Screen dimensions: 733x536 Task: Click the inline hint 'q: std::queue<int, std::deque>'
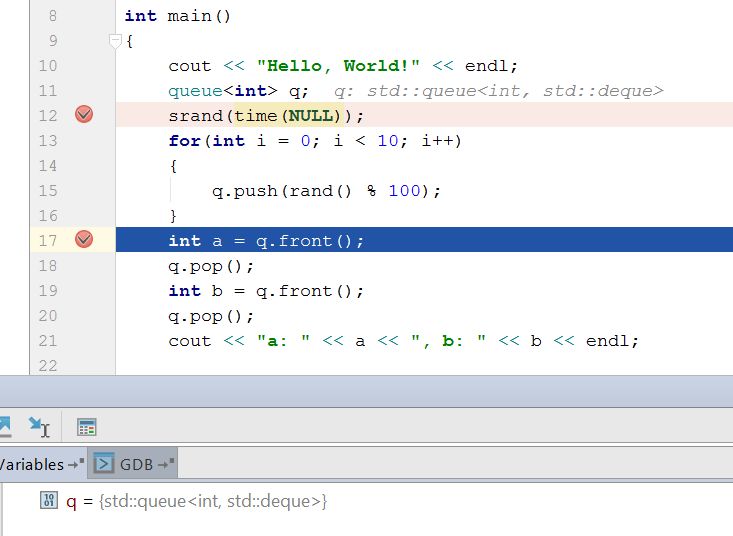click(499, 91)
